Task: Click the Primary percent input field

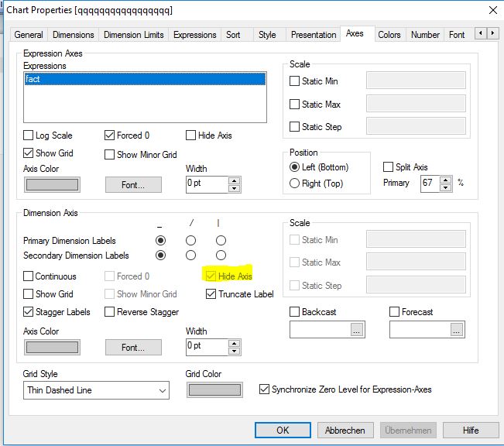Action: (430, 184)
